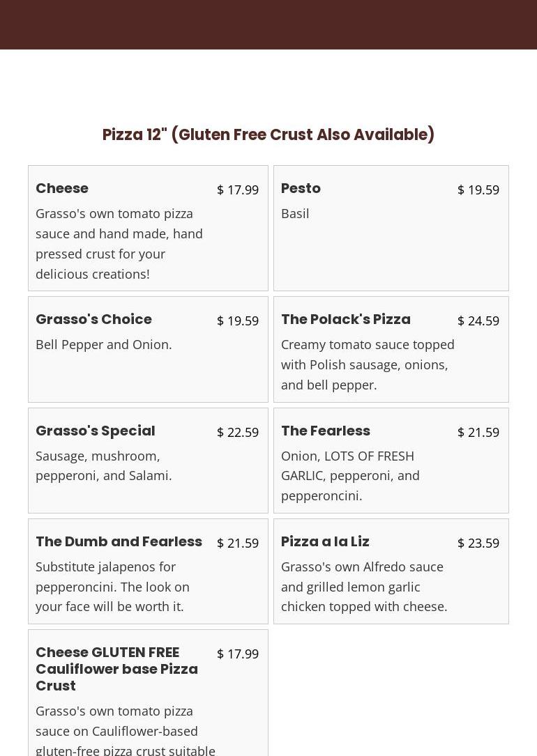Click the LOTS OF FRESH GARLIC description
537x756 pixels.
350,475
